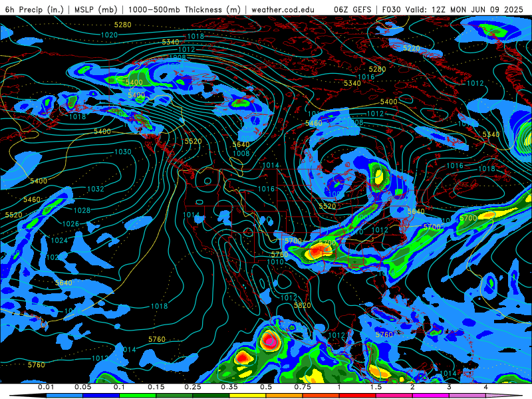Click the "MSLP (mb)" header label
This screenshot has height=399, width=532.
click(x=96, y=9)
